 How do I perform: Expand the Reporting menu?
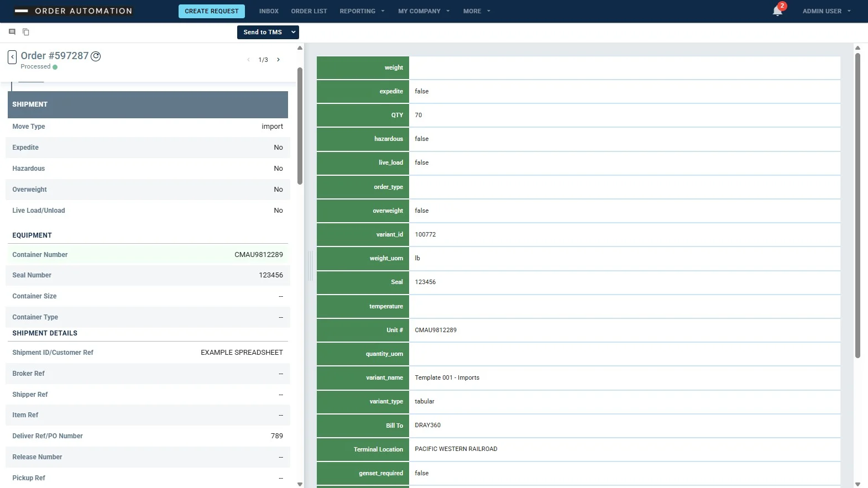(x=362, y=11)
